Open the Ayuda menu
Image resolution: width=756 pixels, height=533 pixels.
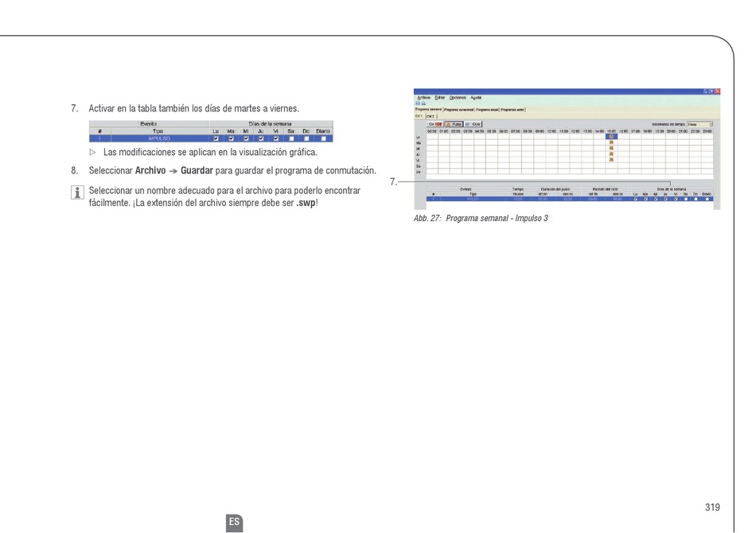click(477, 97)
